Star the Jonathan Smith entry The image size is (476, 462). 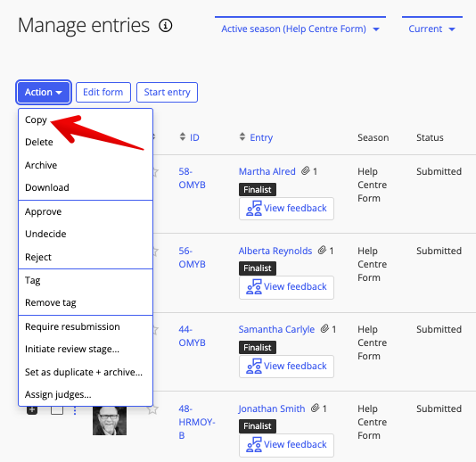(x=152, y=409)
